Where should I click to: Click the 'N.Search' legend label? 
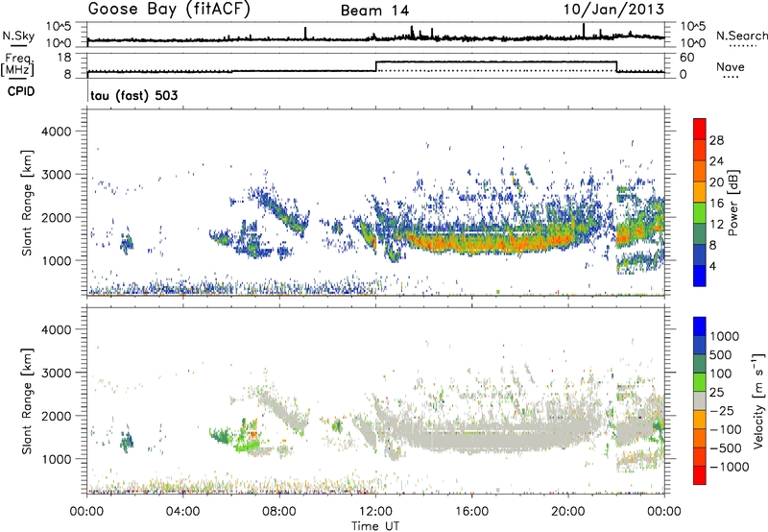click(741, 36)
